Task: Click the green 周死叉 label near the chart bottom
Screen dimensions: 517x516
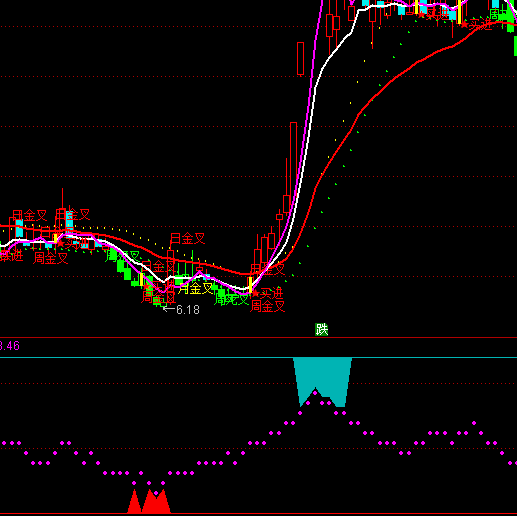Action: pos(231,299)
